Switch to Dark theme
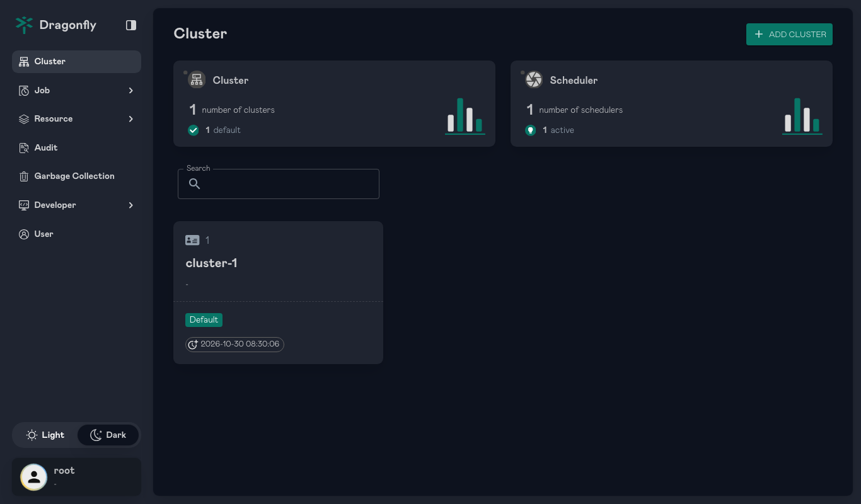 tap(108, 435)
